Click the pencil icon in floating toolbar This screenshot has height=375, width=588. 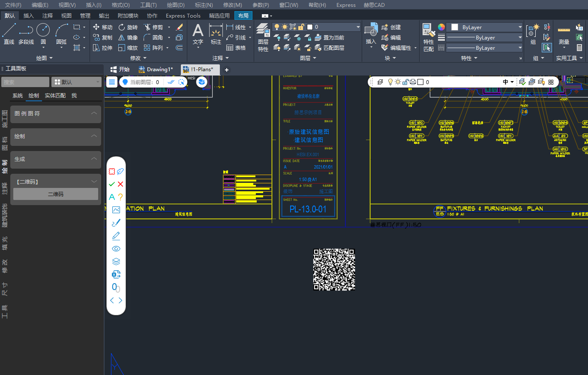click(x=116, y=236)
